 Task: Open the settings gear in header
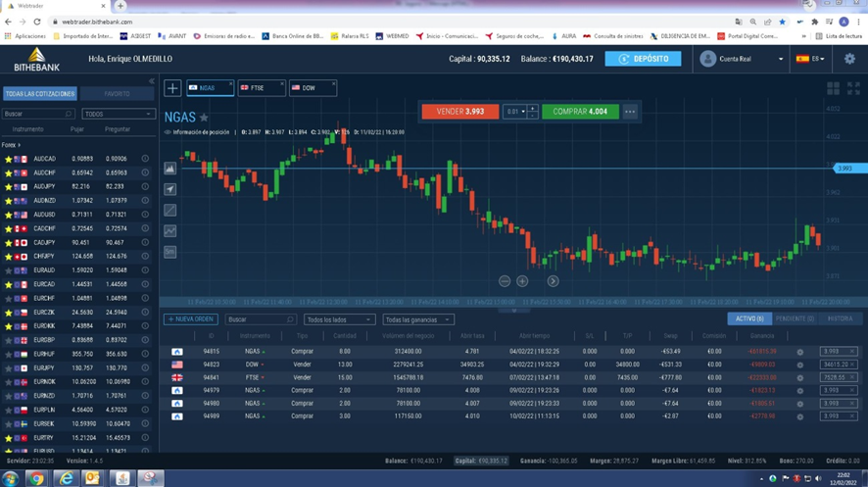coord(849,59)
